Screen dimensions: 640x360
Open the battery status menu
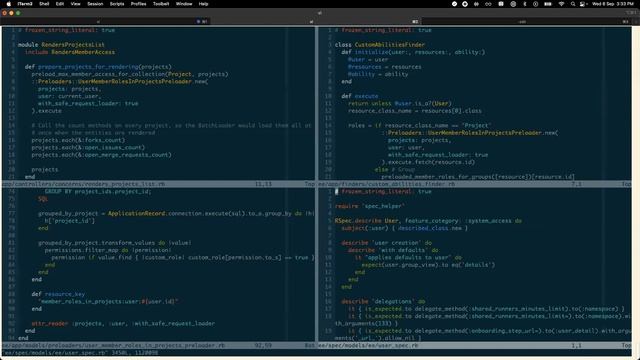click(548, 4)
